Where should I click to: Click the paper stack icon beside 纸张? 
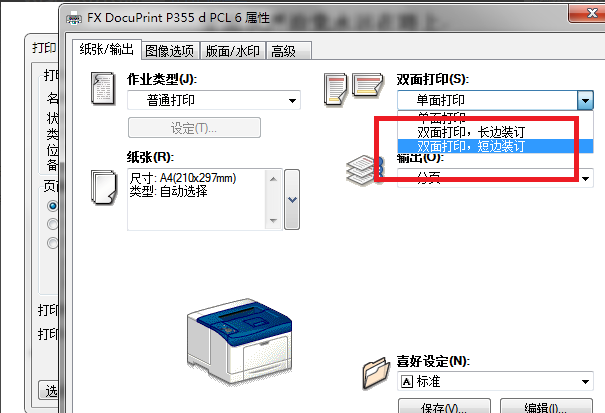[x=103, y=188]
